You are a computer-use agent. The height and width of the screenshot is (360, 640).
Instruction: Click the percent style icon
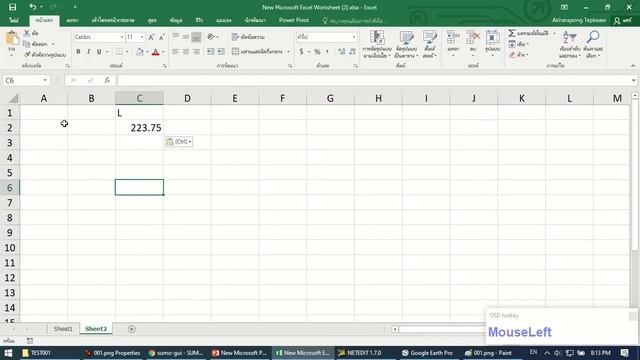[317, 52]
